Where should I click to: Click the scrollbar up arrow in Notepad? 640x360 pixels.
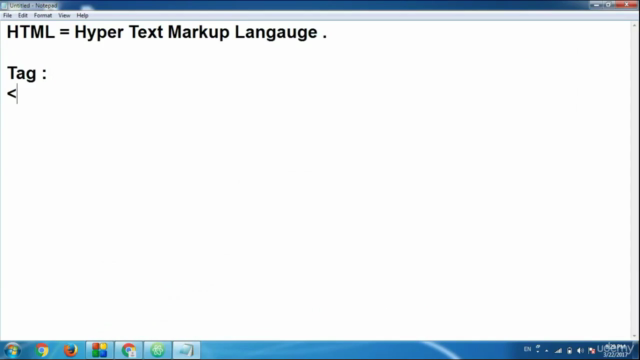635,25
